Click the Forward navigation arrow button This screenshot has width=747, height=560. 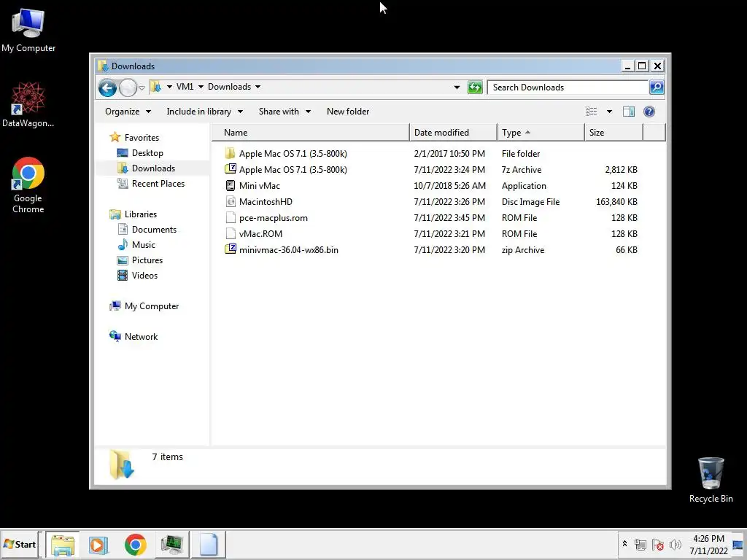[128, 87]
